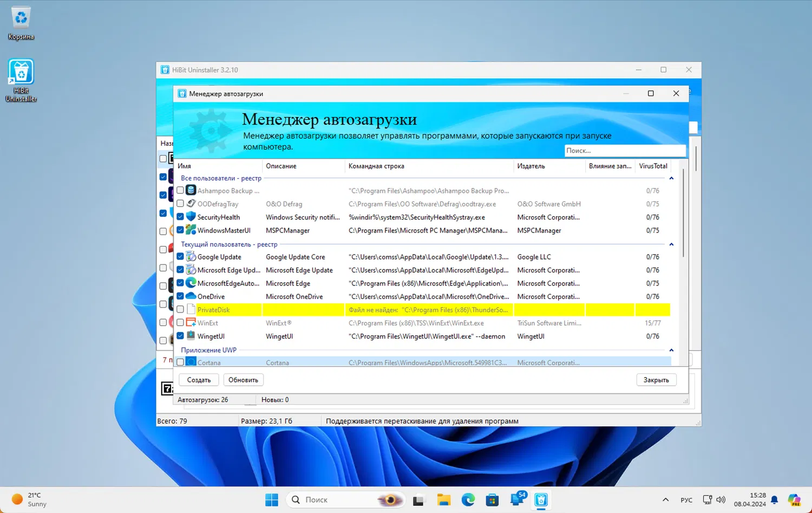Sort by the Описание column header
This screenshot has height=513, width=812.
(303, 166)
